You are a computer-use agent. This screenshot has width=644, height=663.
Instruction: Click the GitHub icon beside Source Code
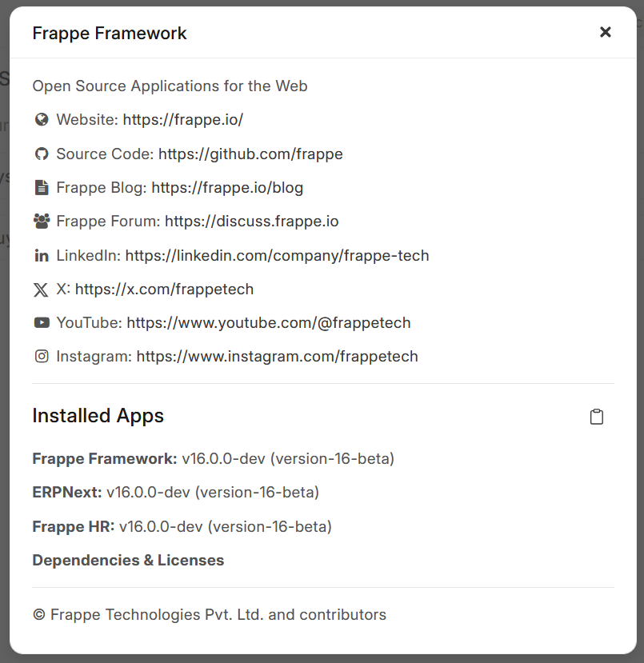(x=42, y=154)
